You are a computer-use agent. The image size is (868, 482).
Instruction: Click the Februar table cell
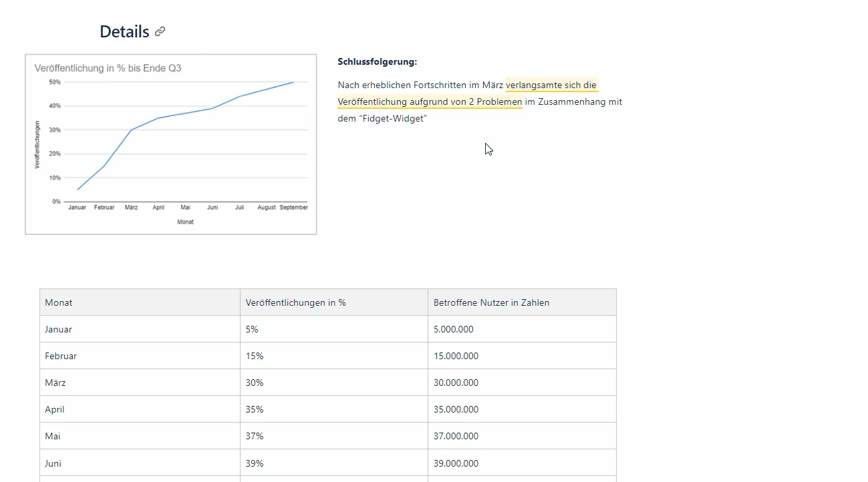(x=140, y=356)
